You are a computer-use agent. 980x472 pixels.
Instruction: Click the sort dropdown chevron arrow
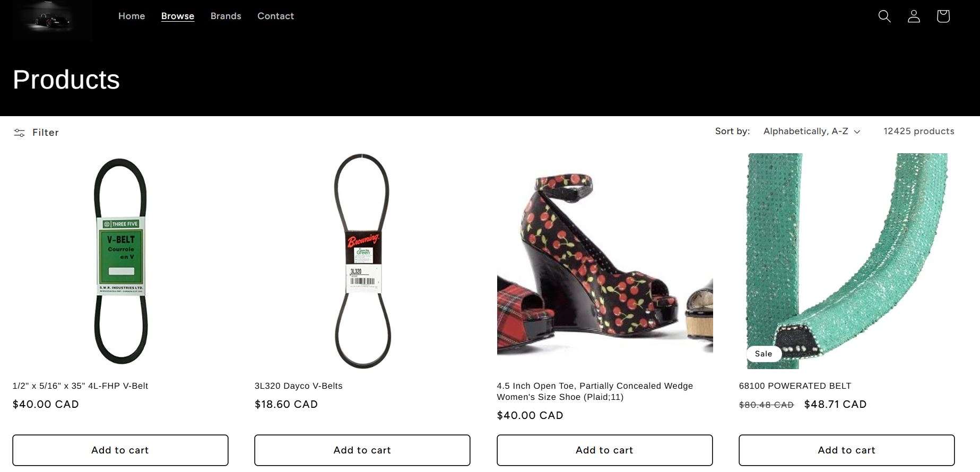[x=857, y=132]
